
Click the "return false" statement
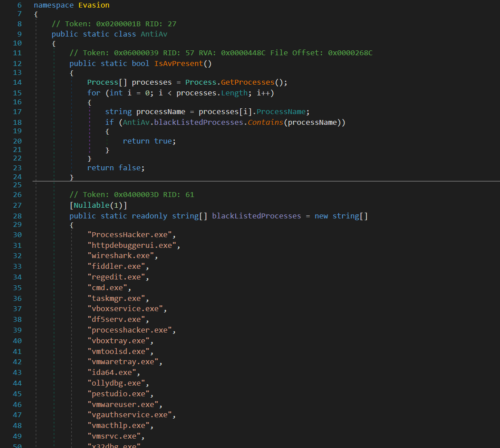(116, 168)
